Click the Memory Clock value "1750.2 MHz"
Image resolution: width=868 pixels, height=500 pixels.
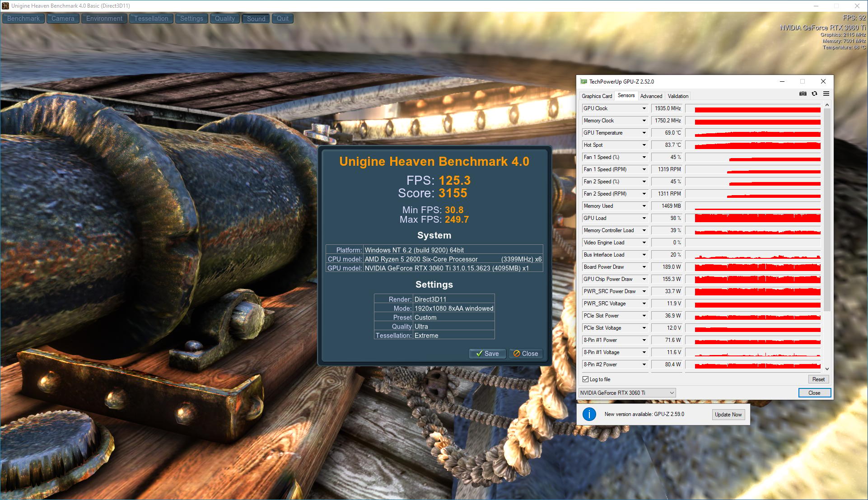click(x=667, y=121)
